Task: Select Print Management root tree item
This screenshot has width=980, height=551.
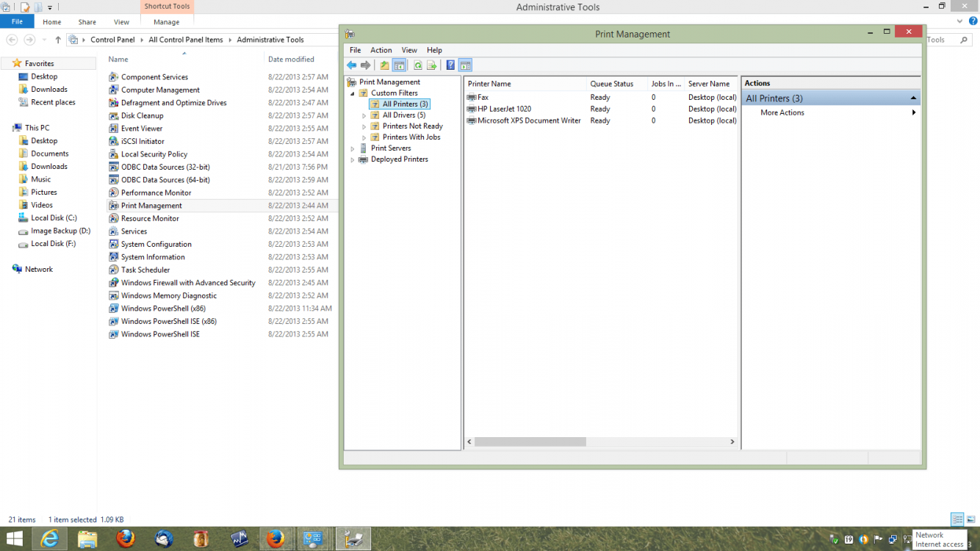Action: tap(389, 82)
